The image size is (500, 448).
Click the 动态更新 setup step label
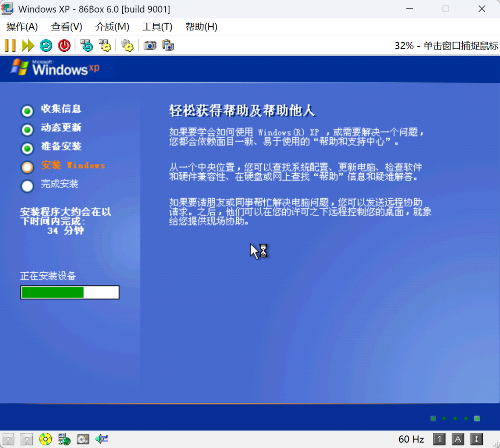point(61,128)
